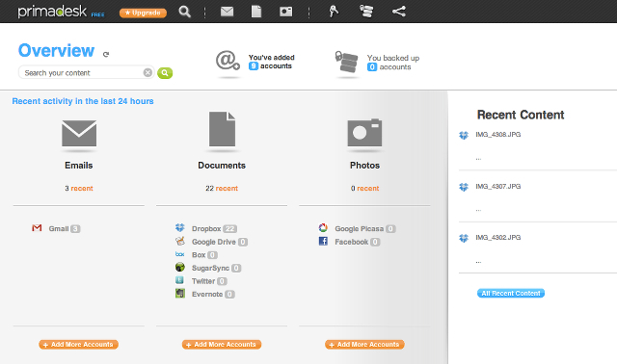Open the Gmail account entry

(65, 229)
